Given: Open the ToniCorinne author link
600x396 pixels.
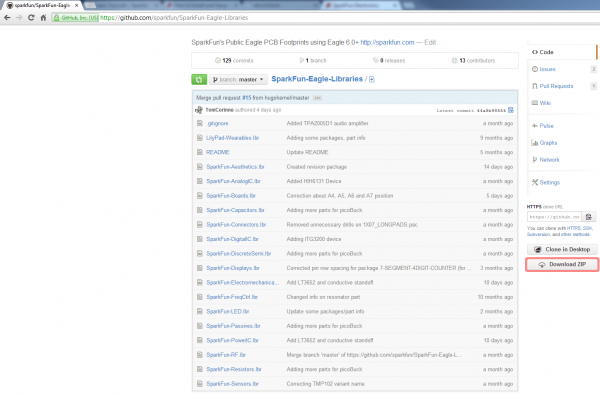Looking at the screenshot, I should click(220, 110).
